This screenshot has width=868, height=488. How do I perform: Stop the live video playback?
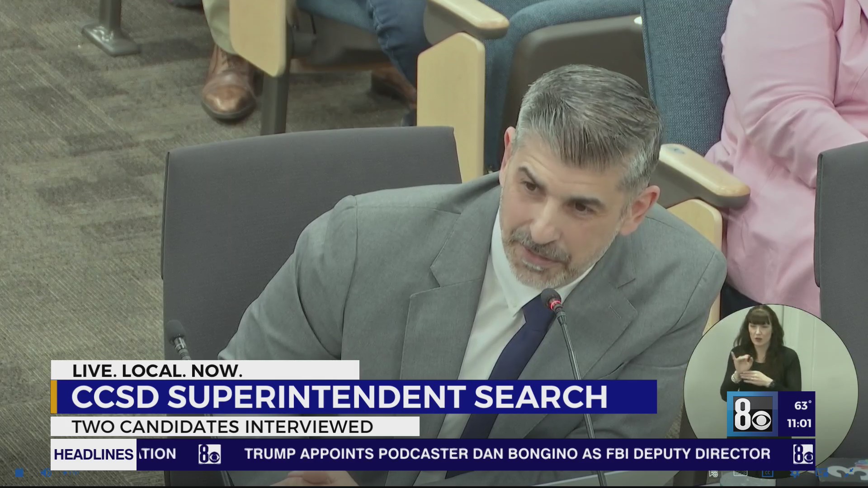point(19,474)
